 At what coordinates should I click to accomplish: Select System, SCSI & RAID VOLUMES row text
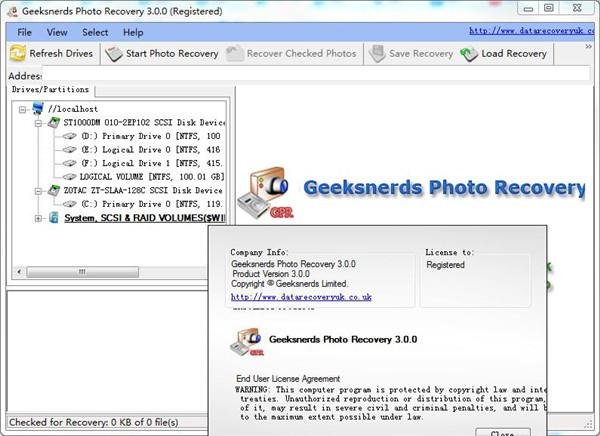145,218
